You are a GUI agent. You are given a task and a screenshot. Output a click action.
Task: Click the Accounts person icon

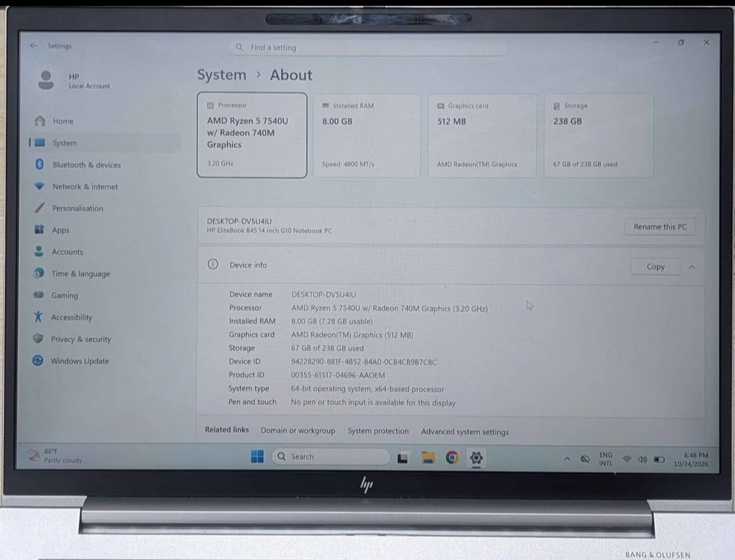pos(39,252)
